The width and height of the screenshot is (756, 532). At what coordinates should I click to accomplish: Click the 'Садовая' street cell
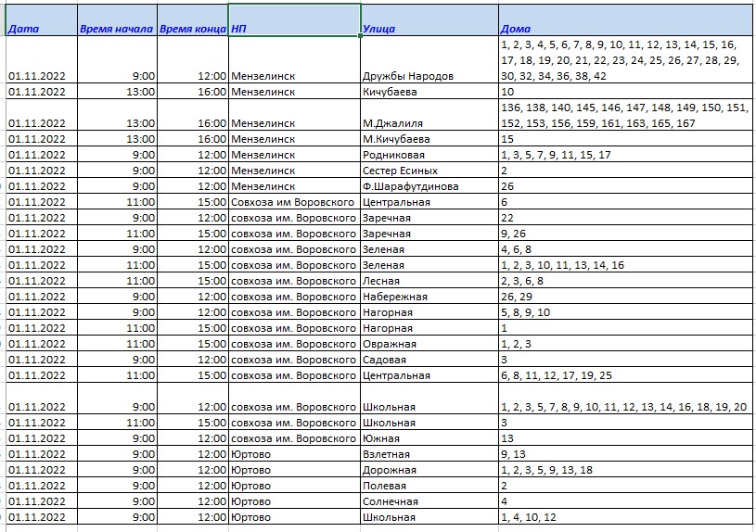click(x=428, y=360)
